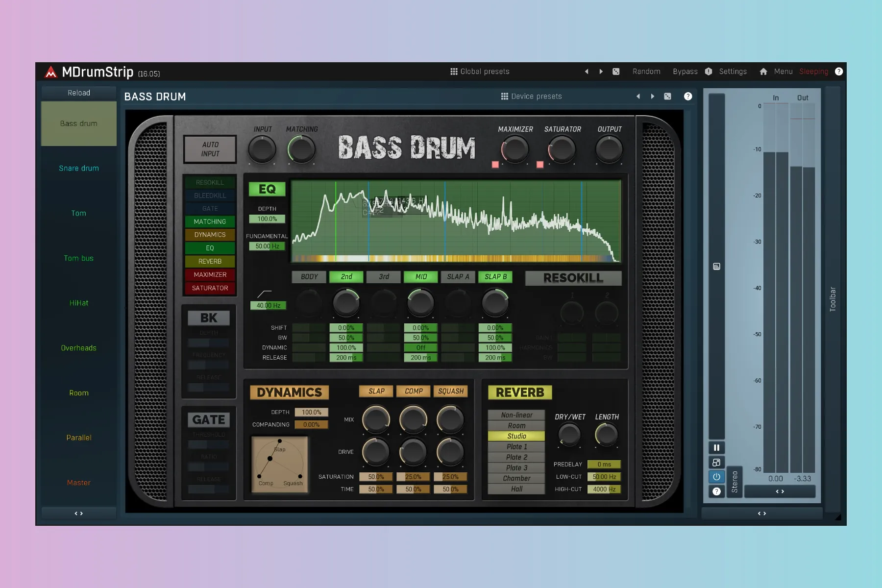Select the Snare drum device tab
This screenshot has height=588, width=882.
pyautogui.click(x=79, y=168)
